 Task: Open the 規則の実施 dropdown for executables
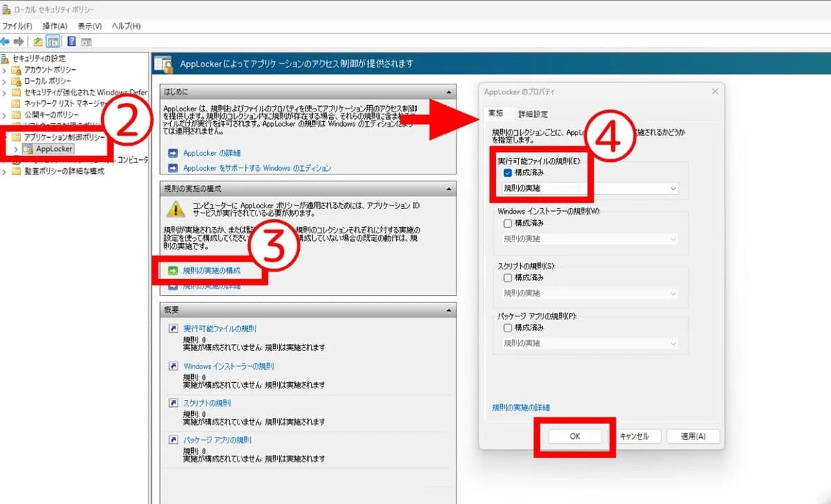673,188
